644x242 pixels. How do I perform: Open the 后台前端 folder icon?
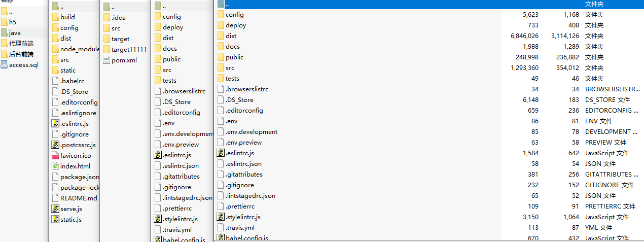[x=4, y=54]
